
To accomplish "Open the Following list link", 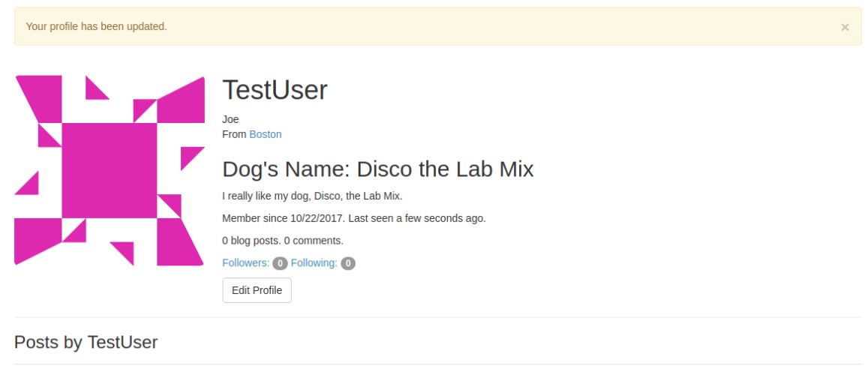I will [314, 262].
